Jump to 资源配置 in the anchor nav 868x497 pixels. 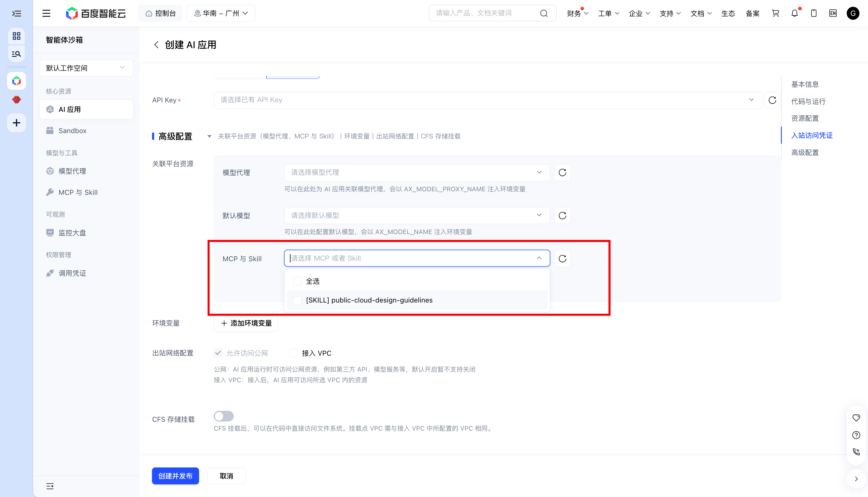pyautogui.click(x=805, y=118)
